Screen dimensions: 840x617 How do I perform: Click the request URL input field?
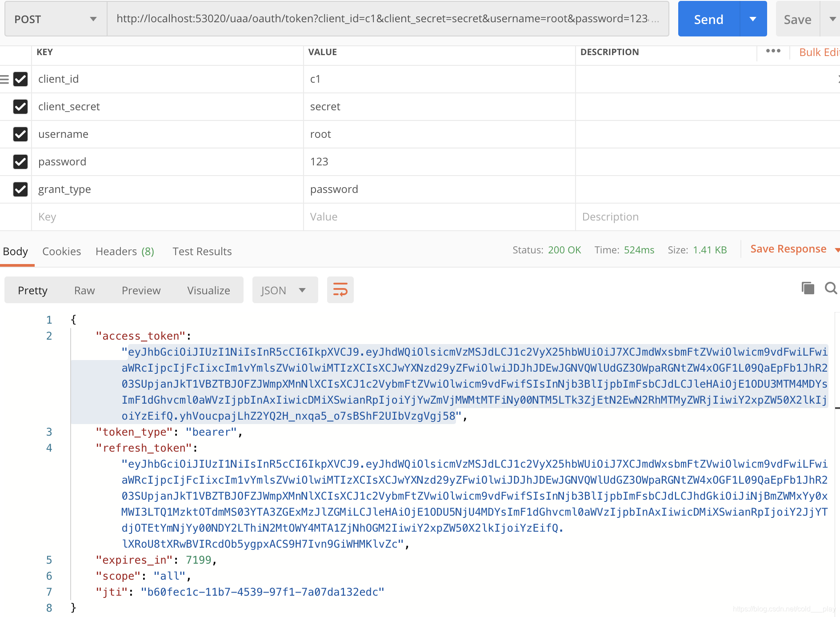click(x=388, y=19)
